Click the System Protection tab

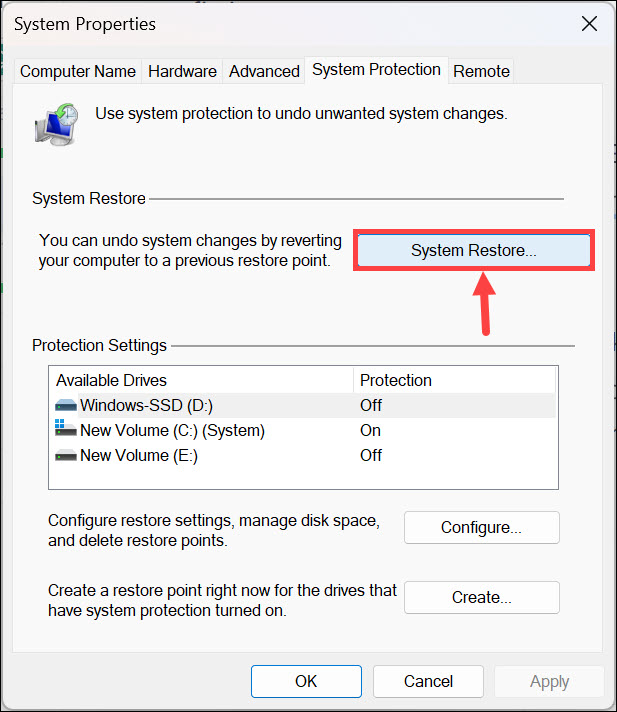click(376, 70)
